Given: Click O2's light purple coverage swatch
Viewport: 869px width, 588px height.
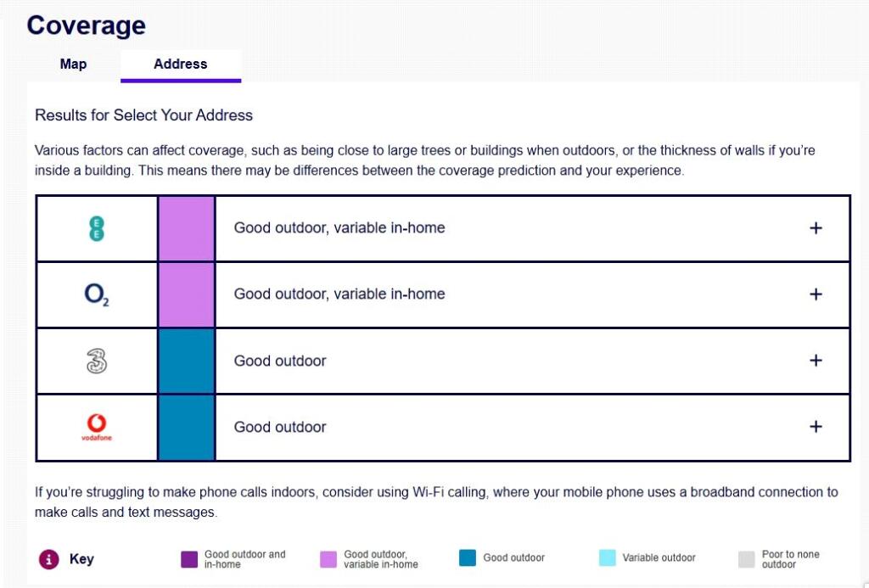Looking at the screenshot, I should (x=187, y=294).
